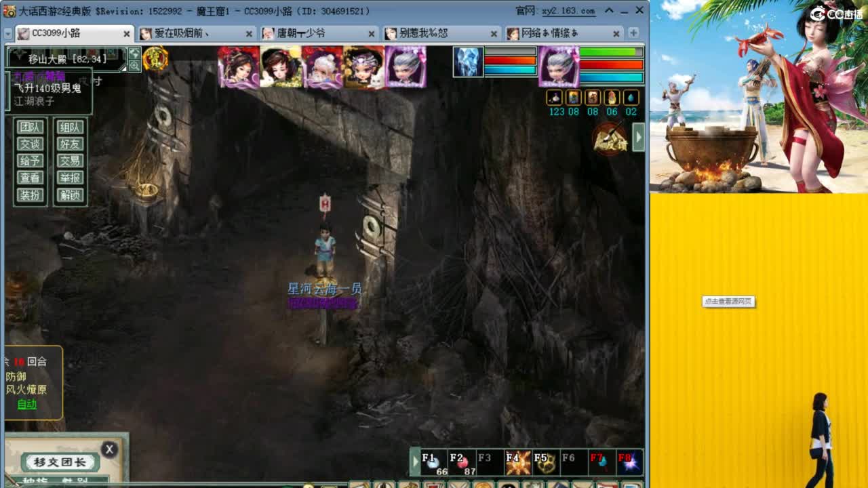Viewport: 868px width, 488px height.
Task: Open the tab list dropdown arrow
Action: pos(7,33)
